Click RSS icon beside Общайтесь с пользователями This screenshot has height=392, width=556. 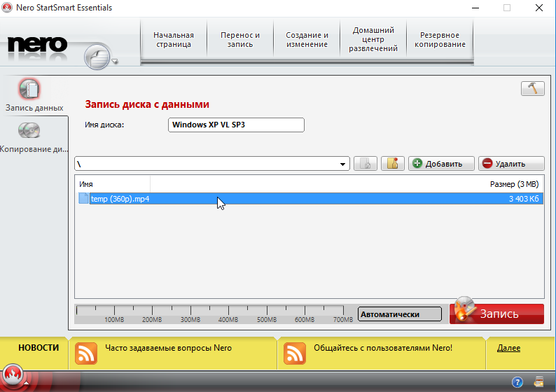[x=294, y=353]
